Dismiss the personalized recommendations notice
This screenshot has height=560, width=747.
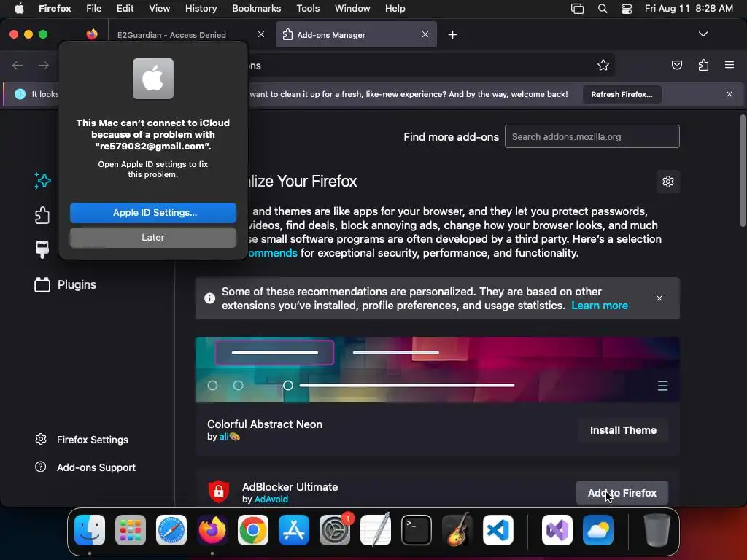coord(659,298)
